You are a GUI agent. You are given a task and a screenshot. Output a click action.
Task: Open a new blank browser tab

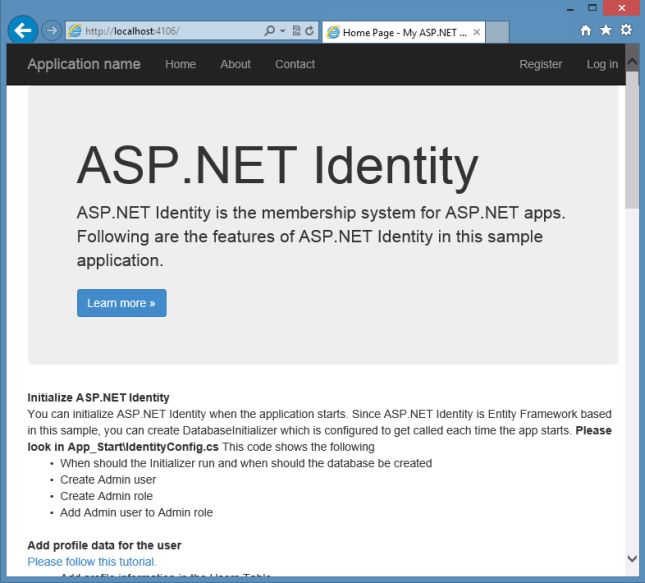click(x=497, y=33)
